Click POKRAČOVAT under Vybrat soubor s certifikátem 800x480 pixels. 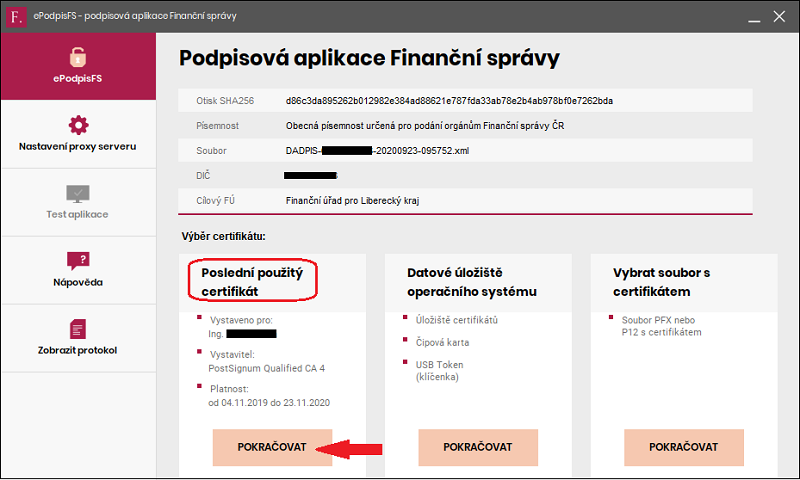[684, 447]
